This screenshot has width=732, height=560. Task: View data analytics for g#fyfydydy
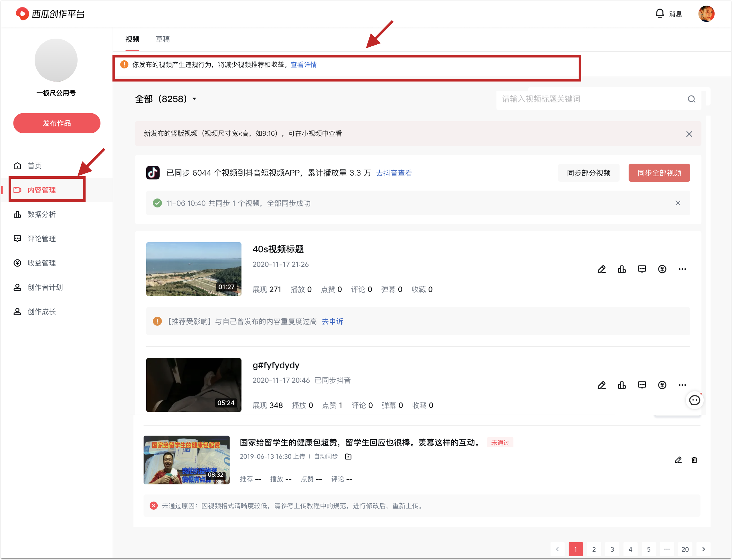pyautogui.click(x=622, y=385)
